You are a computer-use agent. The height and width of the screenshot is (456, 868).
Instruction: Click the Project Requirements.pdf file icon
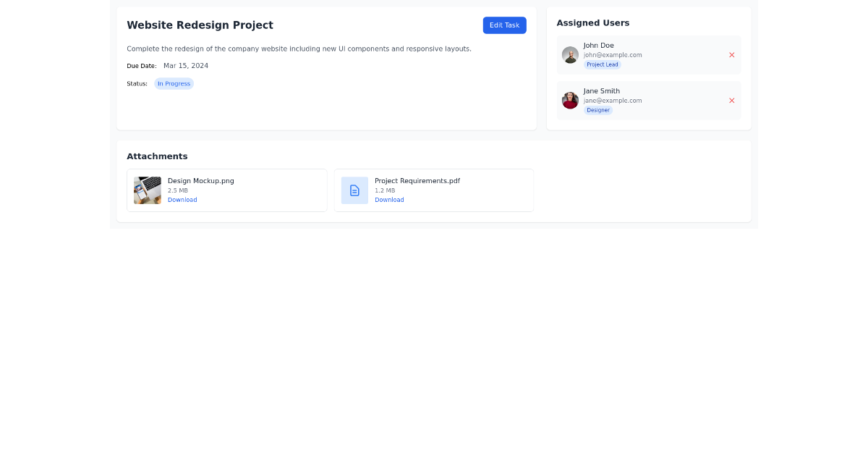point(354,190)
